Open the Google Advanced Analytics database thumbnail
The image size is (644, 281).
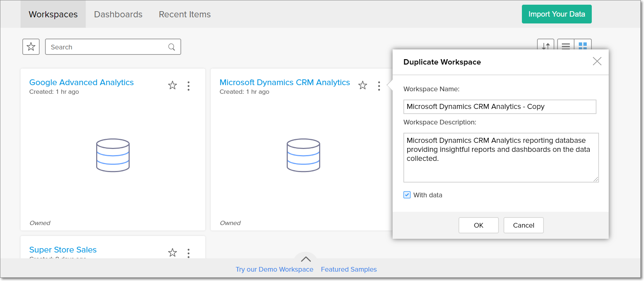(x=113, y=155)
